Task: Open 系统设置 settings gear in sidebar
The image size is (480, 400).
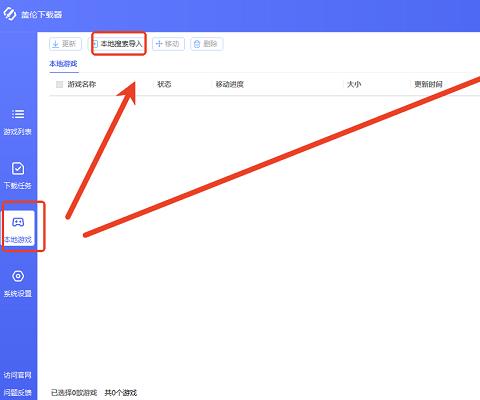Action: [x=18, y=276]
